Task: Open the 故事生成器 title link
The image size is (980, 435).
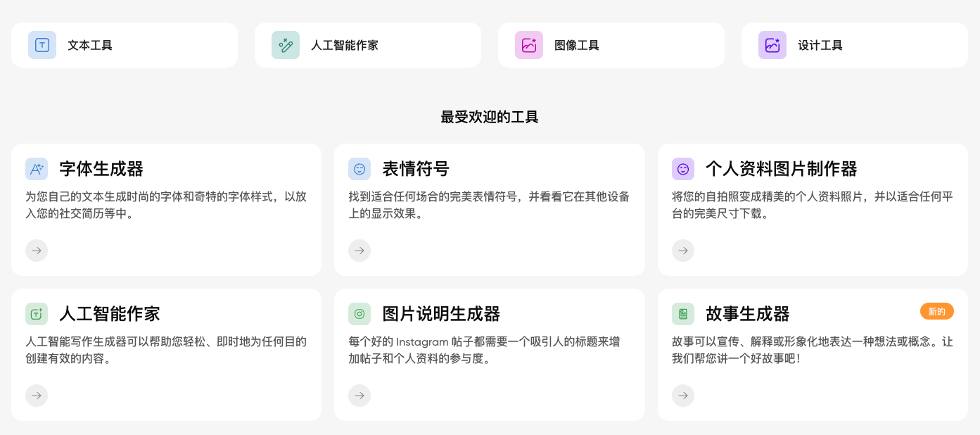Action: [x=748, y=314]
